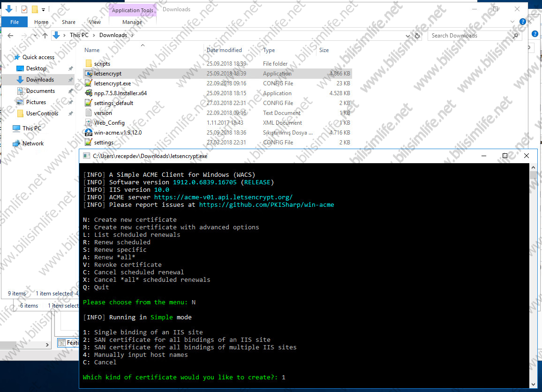Click the Quick access star icon
Screen dimensions: 542x392
tap(17, 57)
